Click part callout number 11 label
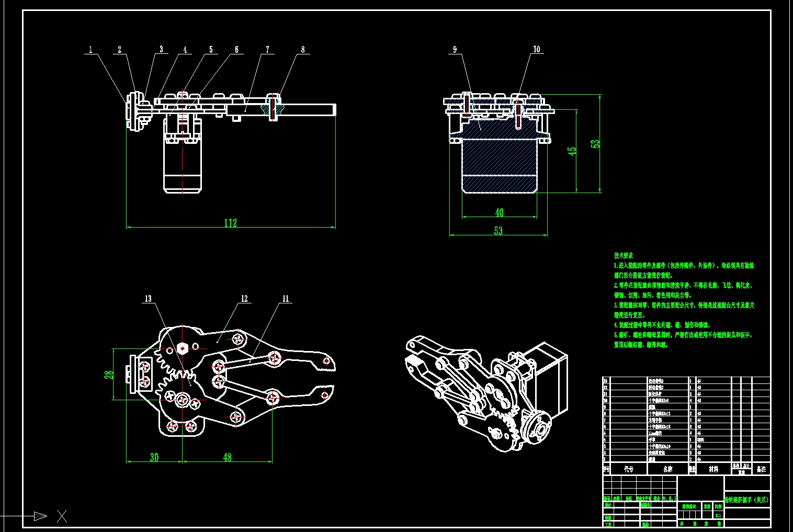Viewport: 793px width, 532px height. coord(286,299)
